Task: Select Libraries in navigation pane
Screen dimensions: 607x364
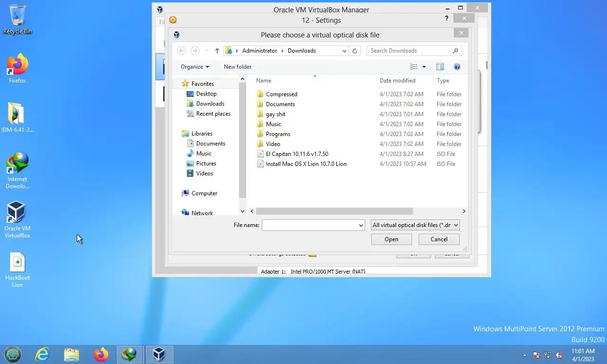Action: click(x=202, y=134)
